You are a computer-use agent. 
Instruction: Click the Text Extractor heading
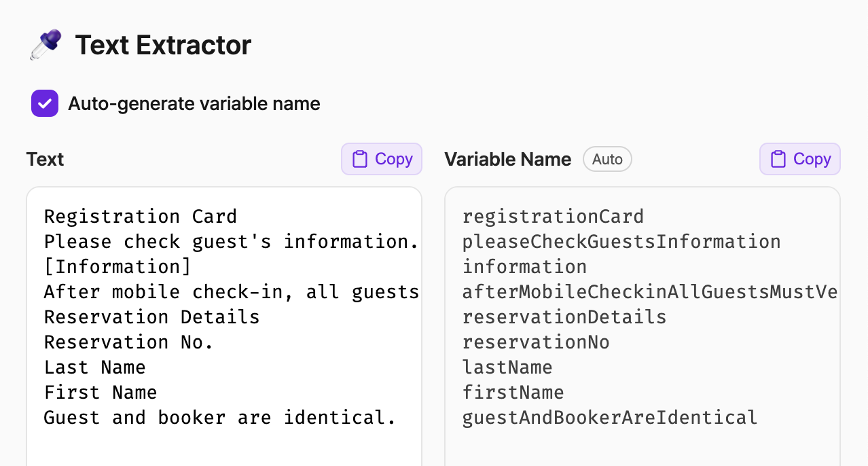[x=163, y=46]
